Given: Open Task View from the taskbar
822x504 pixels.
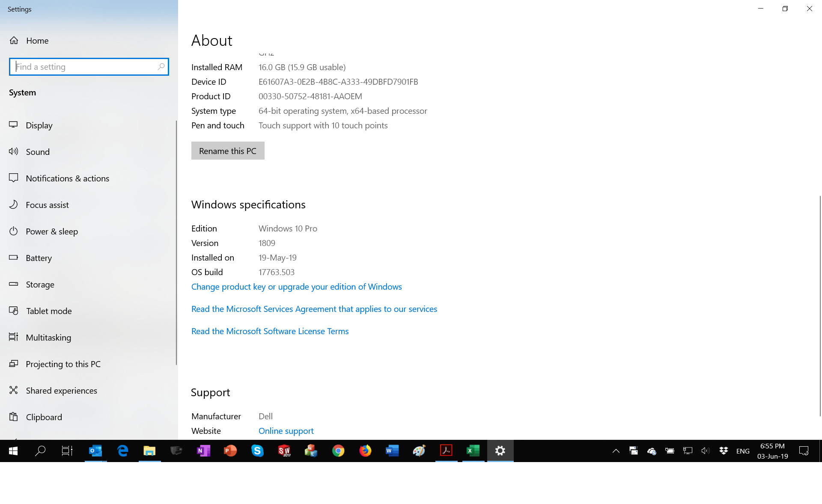Looking at the screenshot, I should coord(67,451).
